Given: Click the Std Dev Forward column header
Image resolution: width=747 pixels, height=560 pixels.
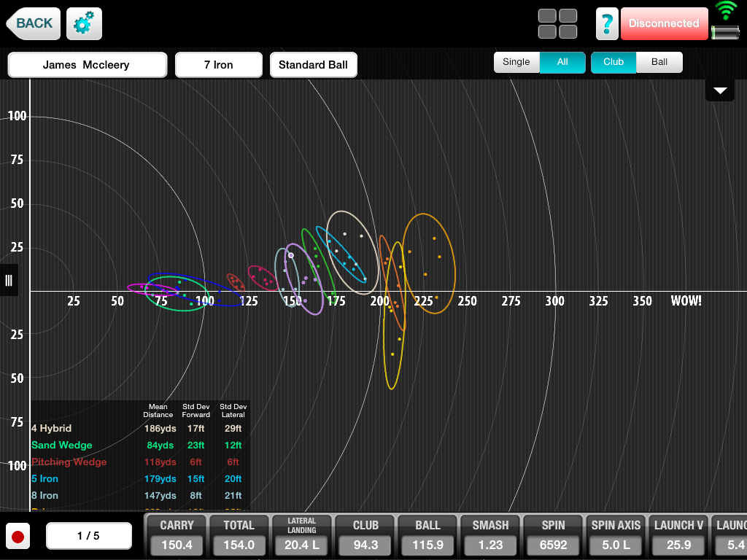Looking at the screenshot, I should point(196,411).
